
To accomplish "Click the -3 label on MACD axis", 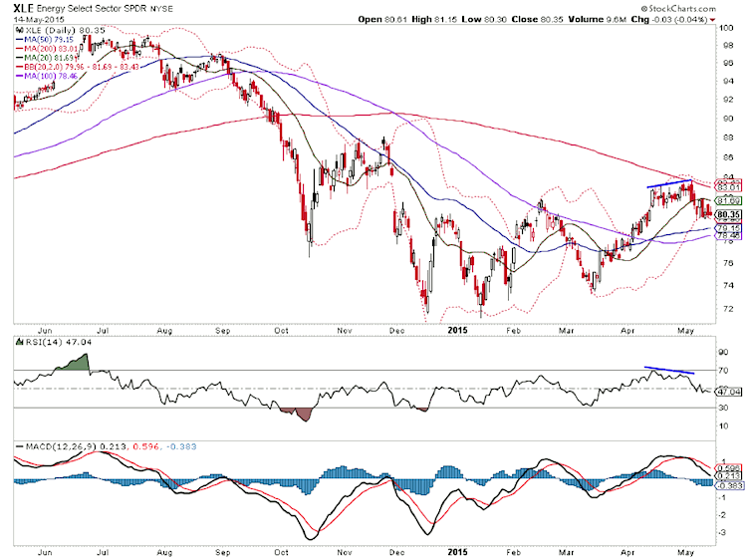I will click(722, 532).
